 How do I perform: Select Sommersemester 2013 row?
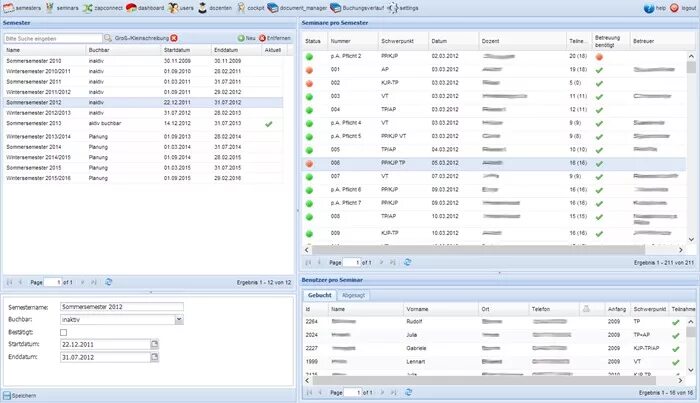(143, 124)
